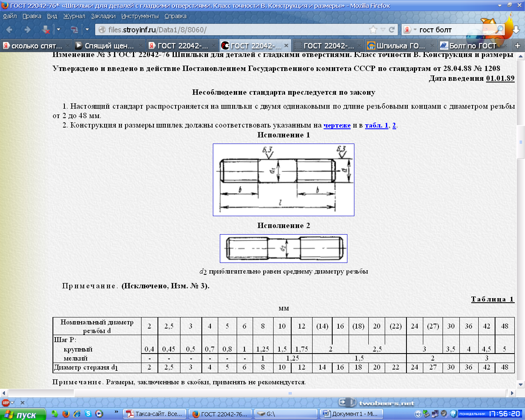
Task: Switch to 'сколько спят...' tab
Action: coord(36,46)
